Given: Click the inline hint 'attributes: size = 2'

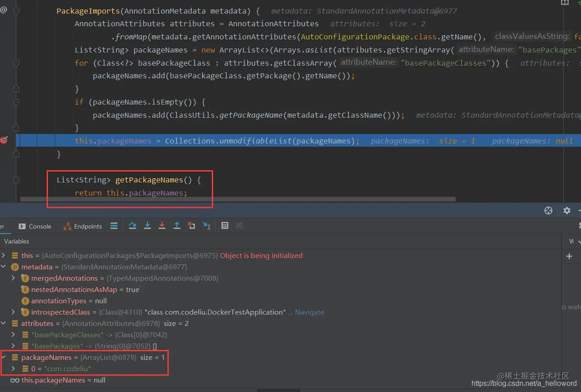Looking at the screenshot, I should pyautogui.click(x=377, y=24).
